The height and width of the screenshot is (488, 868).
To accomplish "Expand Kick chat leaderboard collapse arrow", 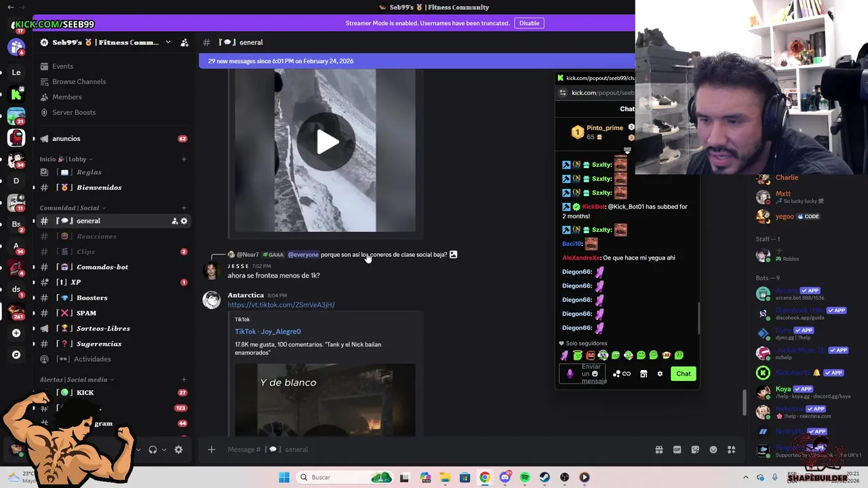I will 627,150.
